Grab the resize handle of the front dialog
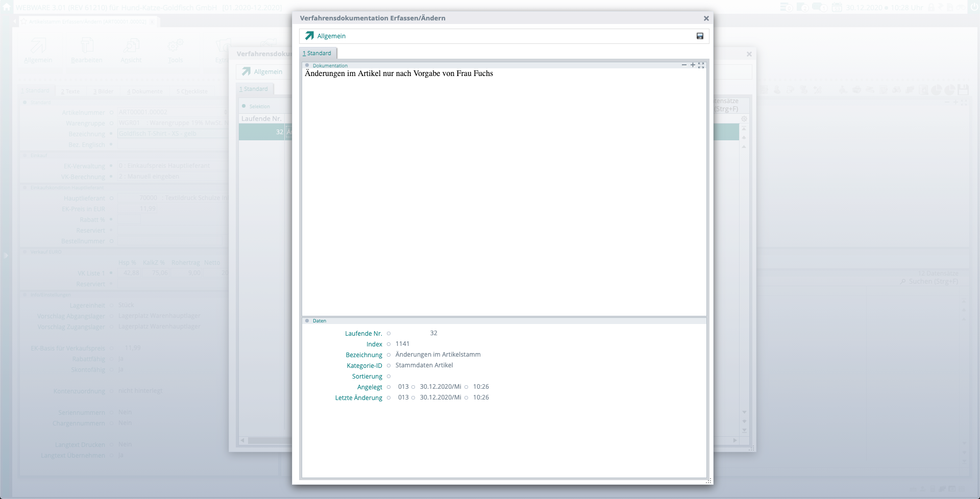This screenshot has height=499, width=980. pos(708,481)
